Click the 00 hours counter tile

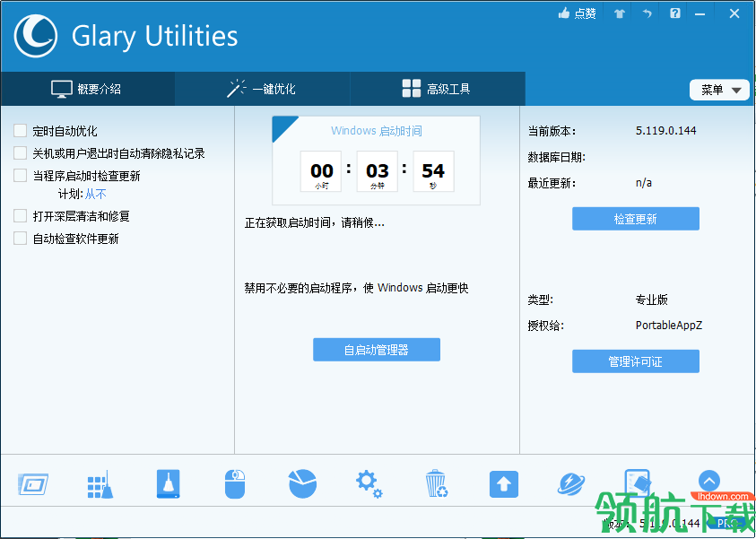click(x=321, y=171)
